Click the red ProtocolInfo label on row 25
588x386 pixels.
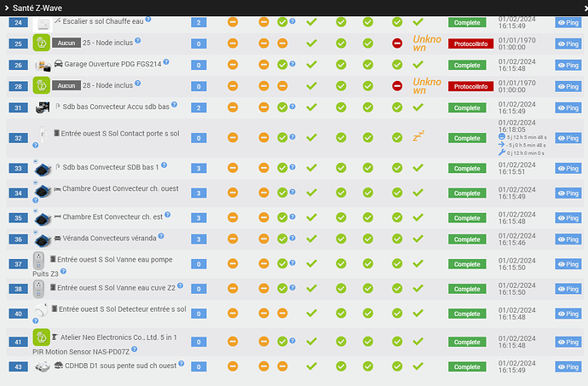click(470, 44)
